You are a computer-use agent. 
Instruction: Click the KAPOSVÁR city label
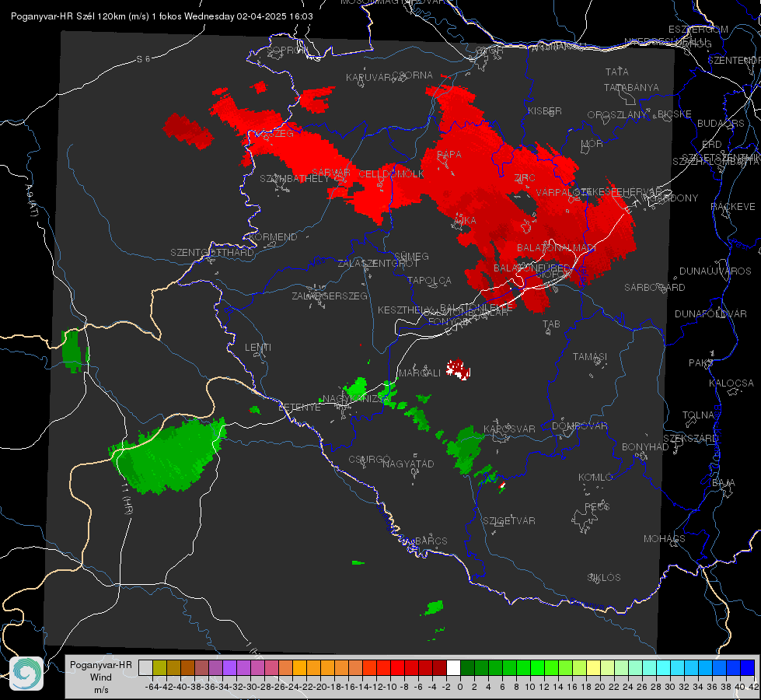coord(509,429)
